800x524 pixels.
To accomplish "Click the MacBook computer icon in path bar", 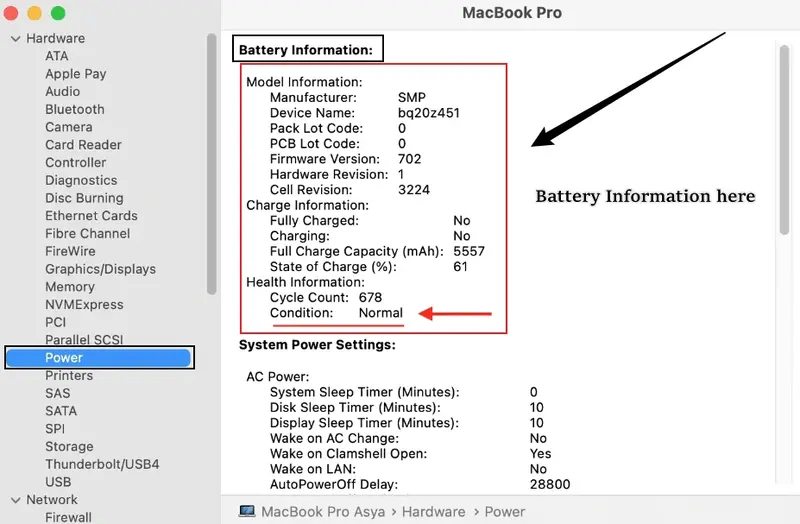I will tap(247, 511).
